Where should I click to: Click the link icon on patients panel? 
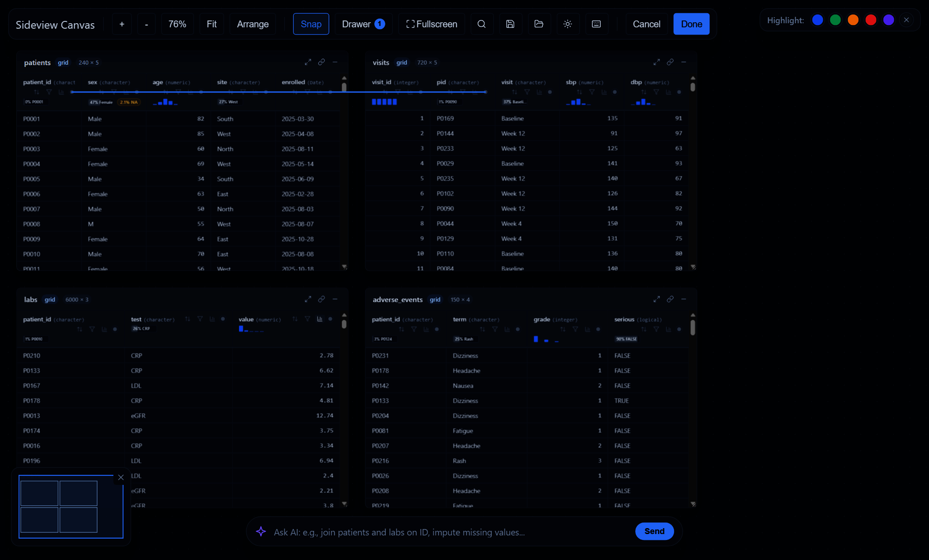pyautogui.click(x=322, y=62)
